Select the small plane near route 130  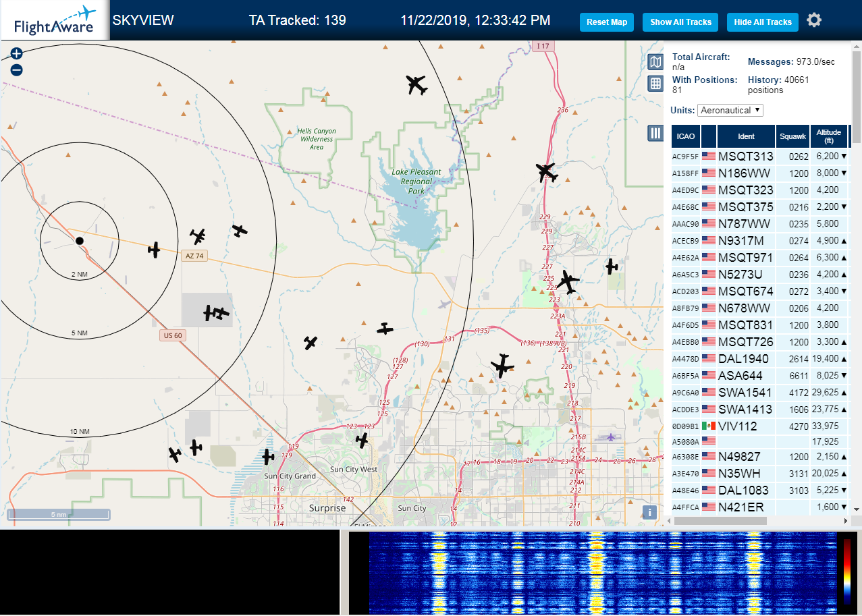point(385,329)
